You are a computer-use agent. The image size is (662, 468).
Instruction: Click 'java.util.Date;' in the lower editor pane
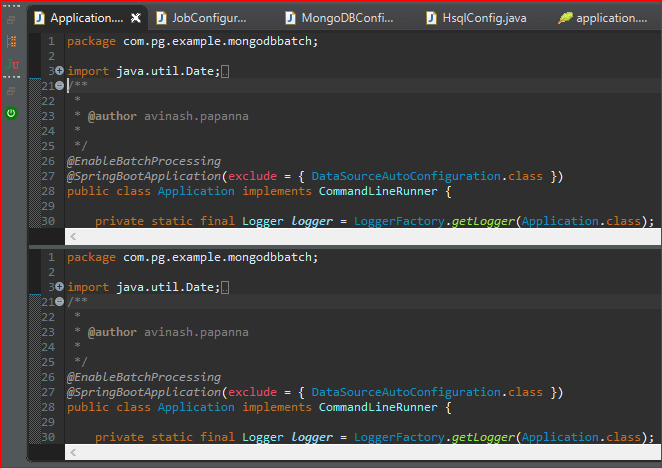(168, 287)
